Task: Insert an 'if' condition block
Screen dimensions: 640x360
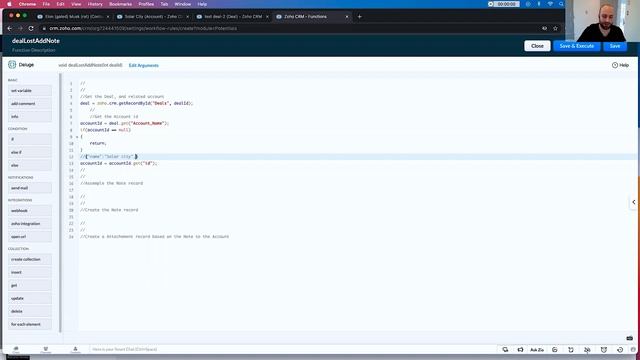Action: [x=30, y=139]
